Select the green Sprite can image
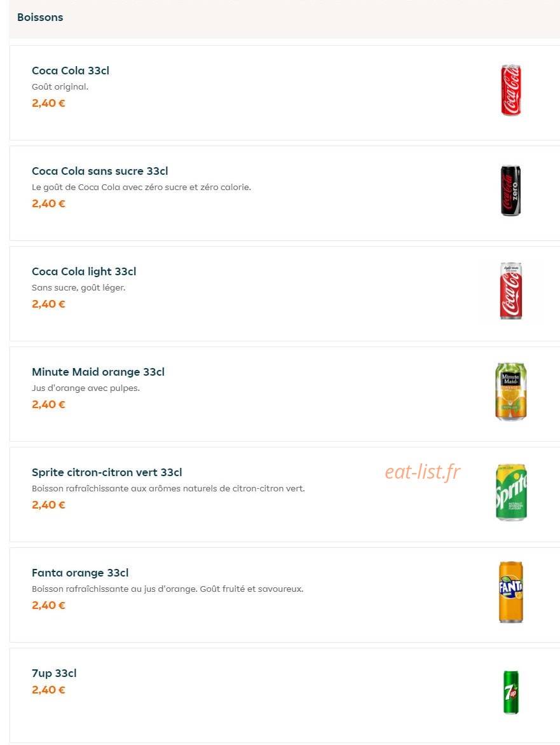The height and width of the screenshot is (745, 560). coord(511,492)
